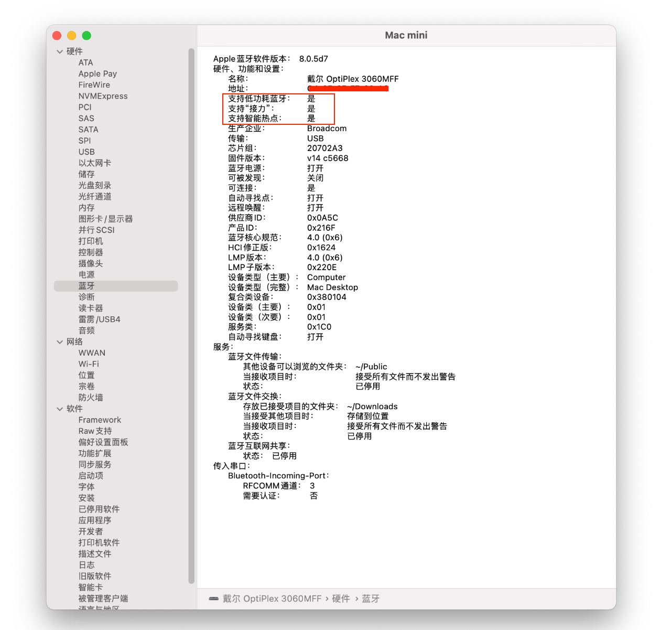
Task: Select 打印机 in hardware list
Action: pos(91,241)
